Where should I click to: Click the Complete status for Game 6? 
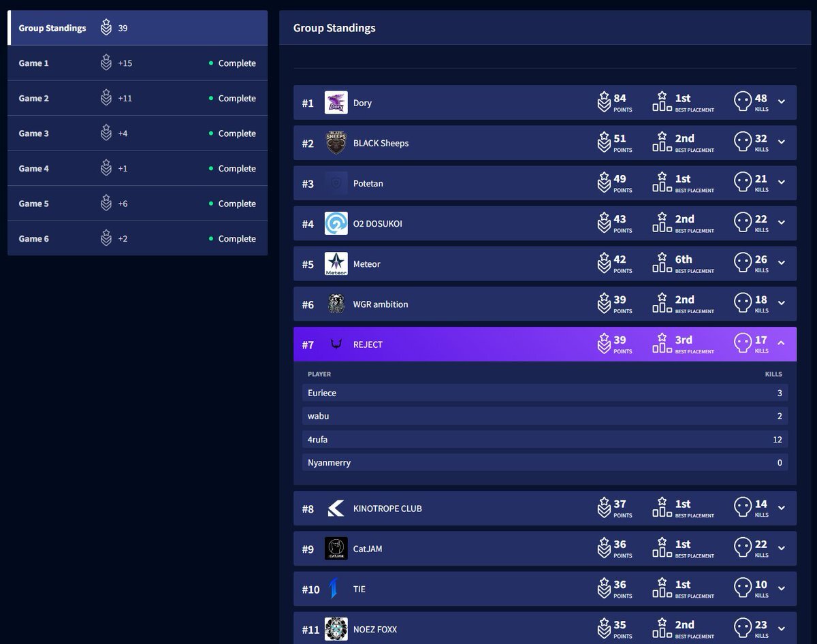[x=233, y=239]
